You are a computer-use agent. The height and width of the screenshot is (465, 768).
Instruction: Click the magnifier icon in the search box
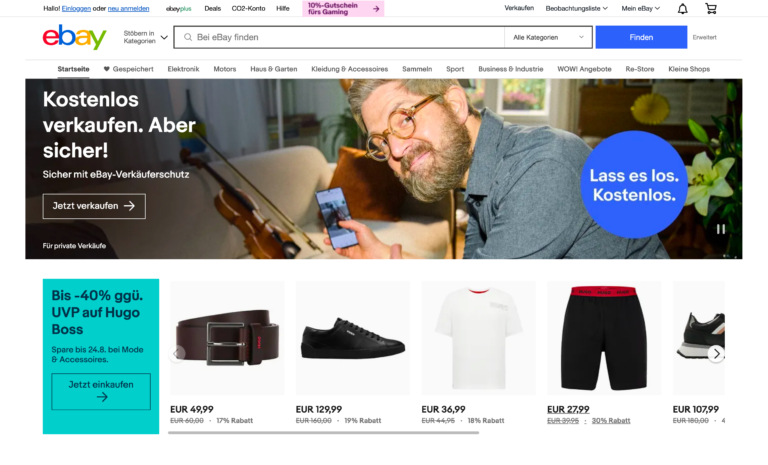tap(188, 37)
